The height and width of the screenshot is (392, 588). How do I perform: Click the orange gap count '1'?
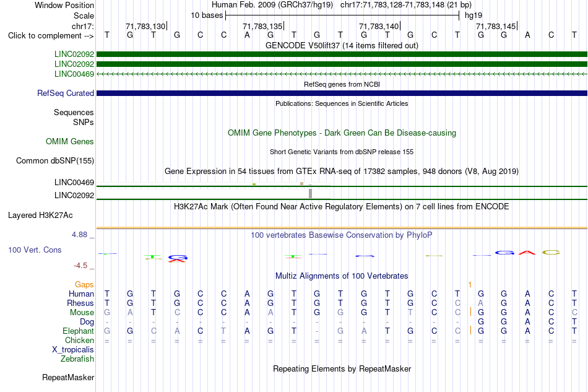tap(470, 285)
